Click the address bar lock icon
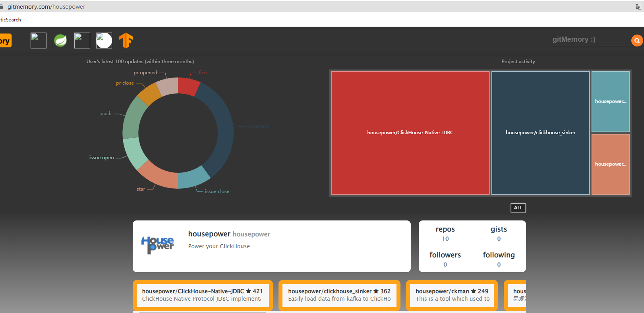 [x=2, y=7]
